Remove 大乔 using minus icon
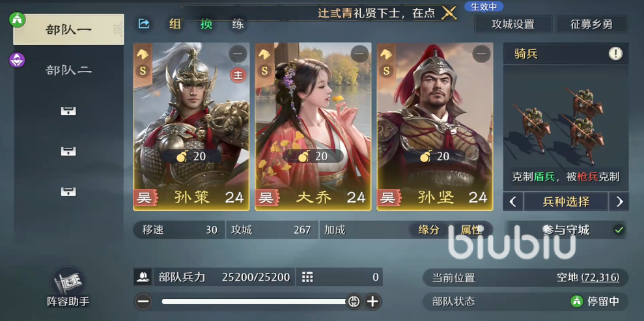Viewport: 644px width, 321px height. click(x=360, y=54)
